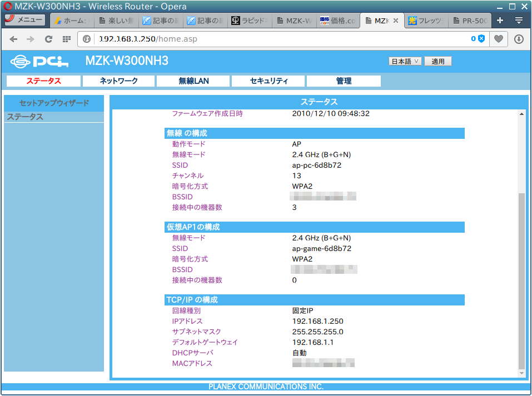
Task: Switch to the PR-500 browser tab
Action: (x=470, y=21)
